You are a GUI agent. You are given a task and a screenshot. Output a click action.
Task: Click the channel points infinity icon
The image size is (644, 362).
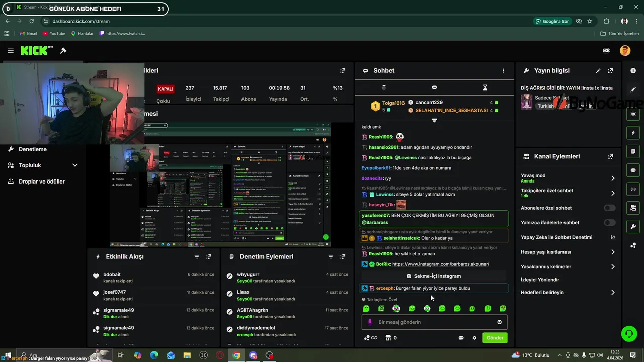(x=371, y=338)
